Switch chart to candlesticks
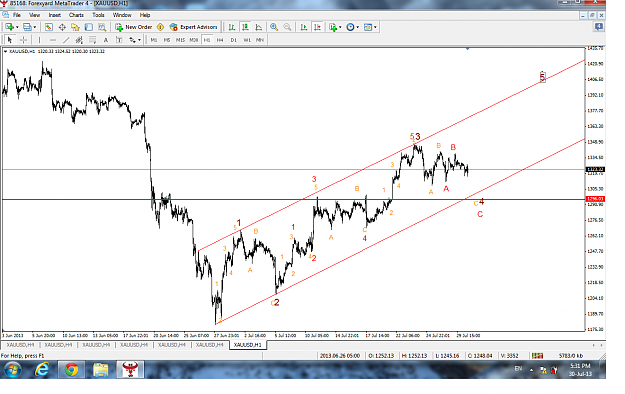This screenshot has height=394, width=625. 245,27
